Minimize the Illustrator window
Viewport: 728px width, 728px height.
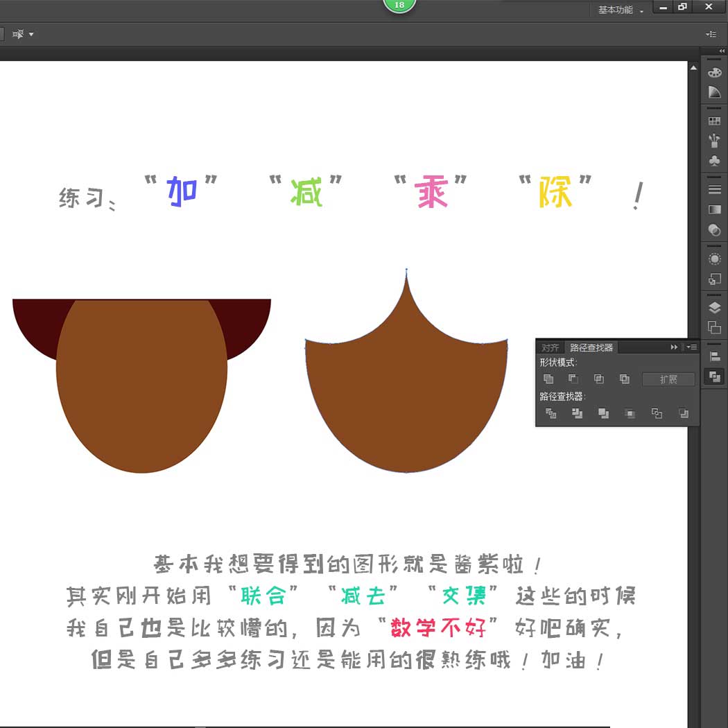click(x=663, y=7)
